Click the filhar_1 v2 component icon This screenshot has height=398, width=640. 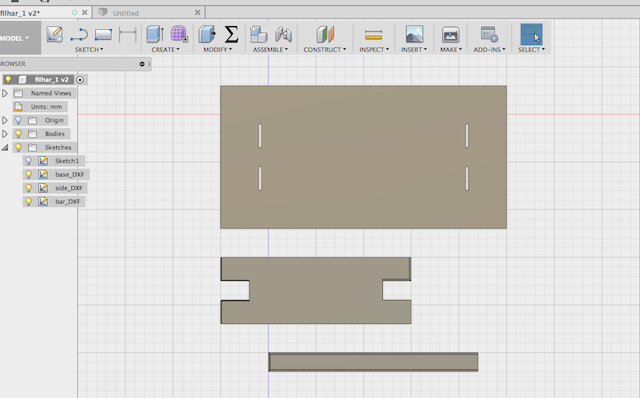point(22,79)
